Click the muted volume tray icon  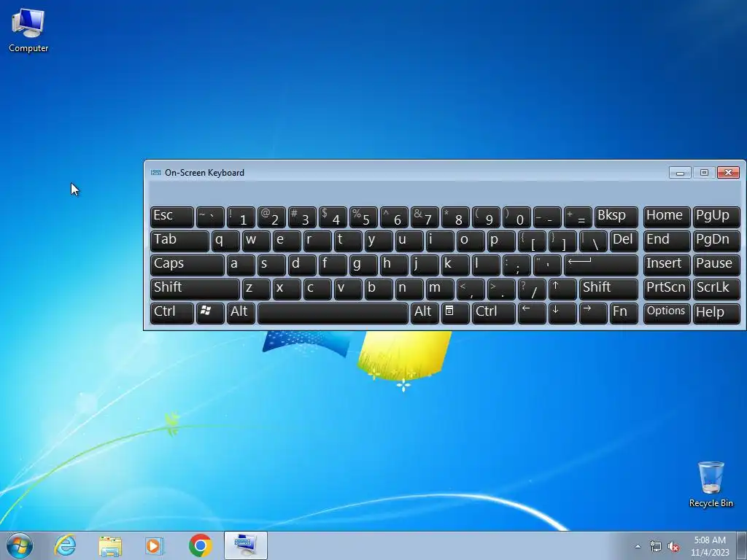point(673,546)
